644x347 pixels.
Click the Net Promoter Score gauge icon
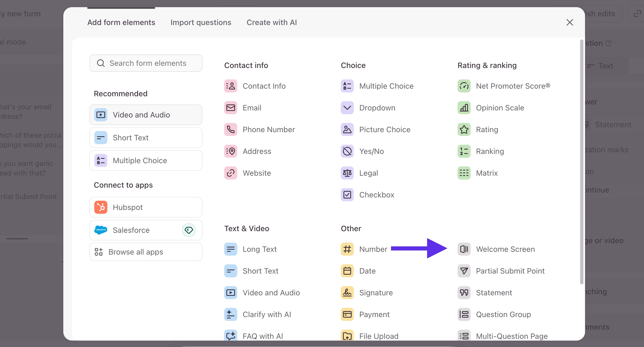click(464, 86)
